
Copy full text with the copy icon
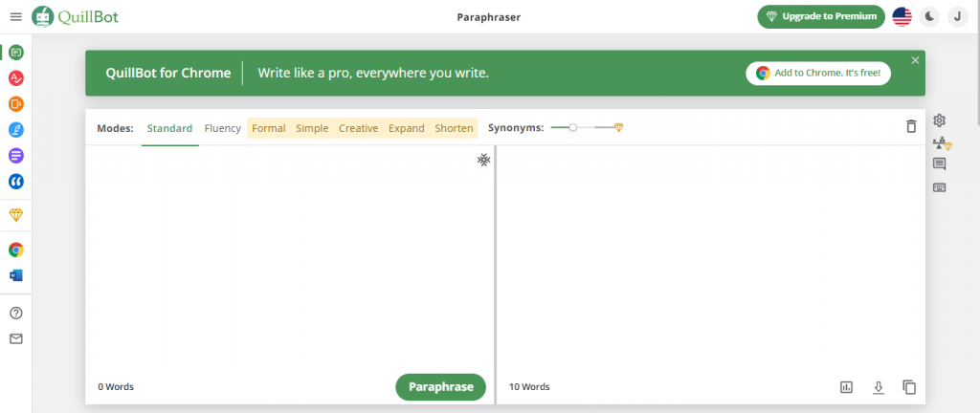point(909,387)
